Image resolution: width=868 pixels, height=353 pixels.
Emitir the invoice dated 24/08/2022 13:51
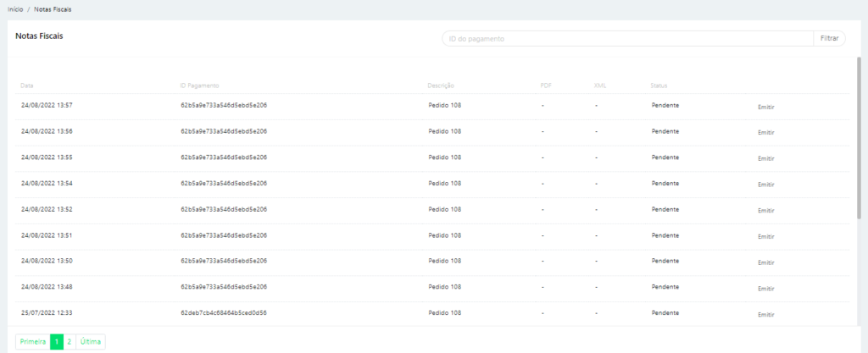[x=766, y=237]
